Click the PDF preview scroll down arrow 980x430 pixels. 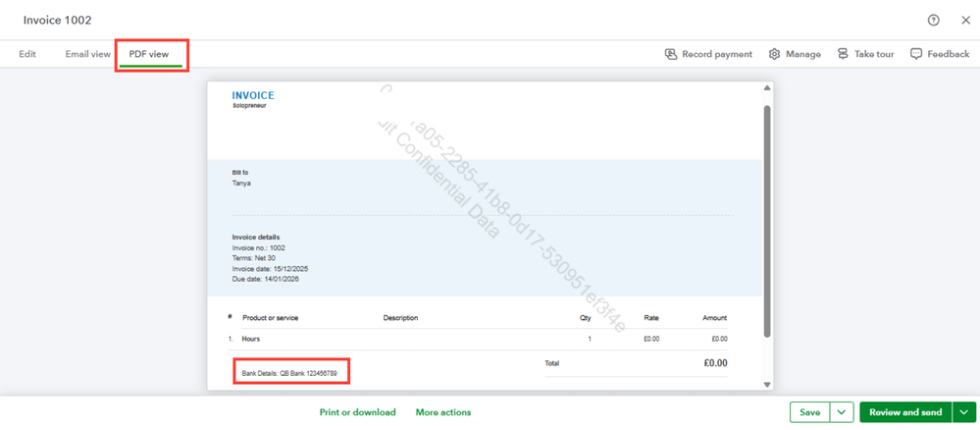(x=767, y=384)
